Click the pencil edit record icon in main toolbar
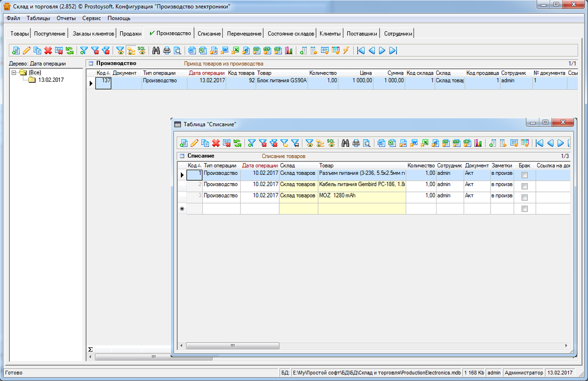Screen dimensions: 588x381 26,50
